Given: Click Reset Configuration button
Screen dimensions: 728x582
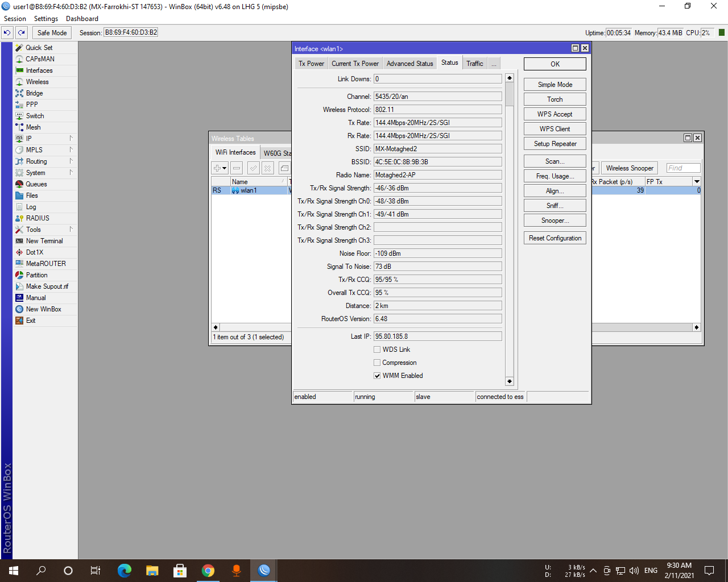Looking at the screenshot, I should pos(555,238).
